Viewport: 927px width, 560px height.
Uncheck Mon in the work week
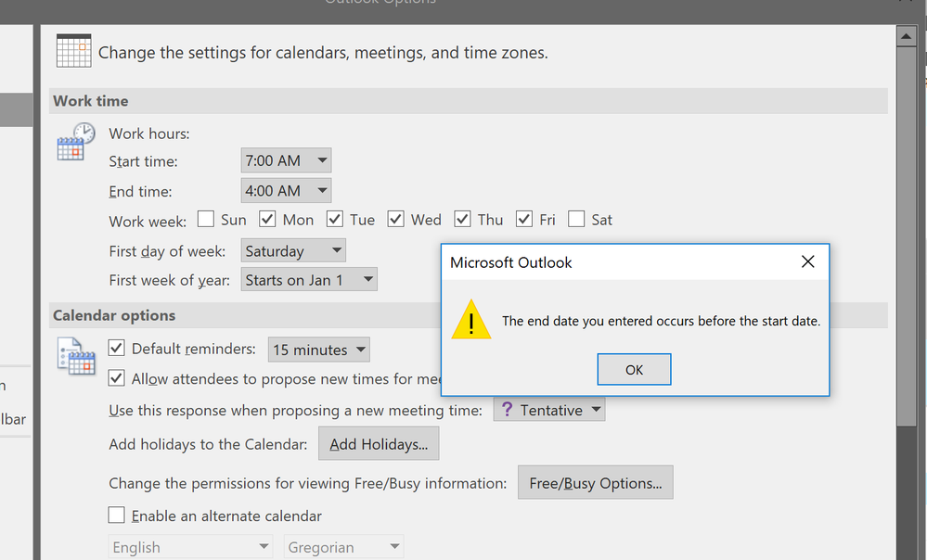[x=266, y=218]
